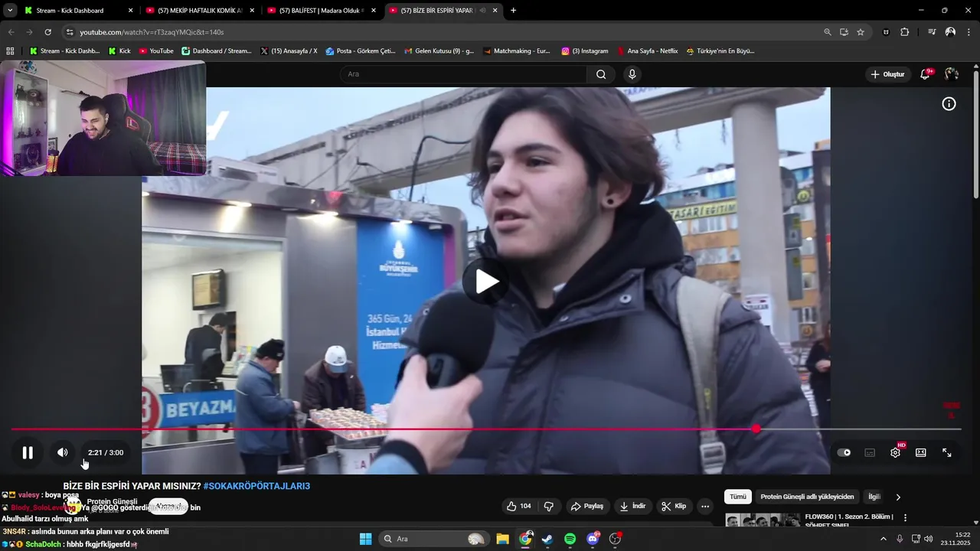Open the YouTube account avatar menu

pos(952,74)
